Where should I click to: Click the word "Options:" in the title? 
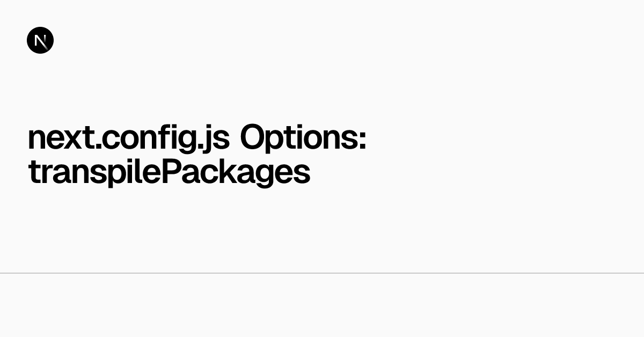click(303, 138)
